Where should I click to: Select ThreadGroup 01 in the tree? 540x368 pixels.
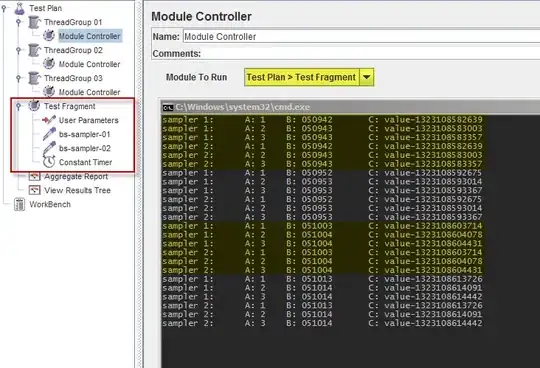pyautogui.click(x=73, y=22)
